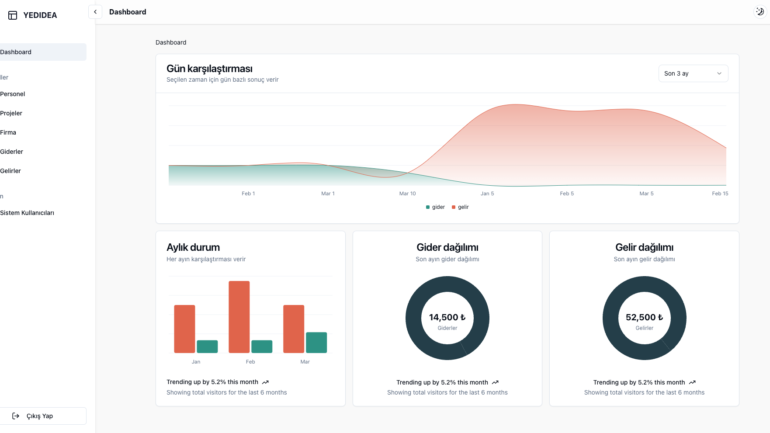Click the Jan 5 axis label
Viewport: 770px width, 433px height.
click(x=487, y=193)
